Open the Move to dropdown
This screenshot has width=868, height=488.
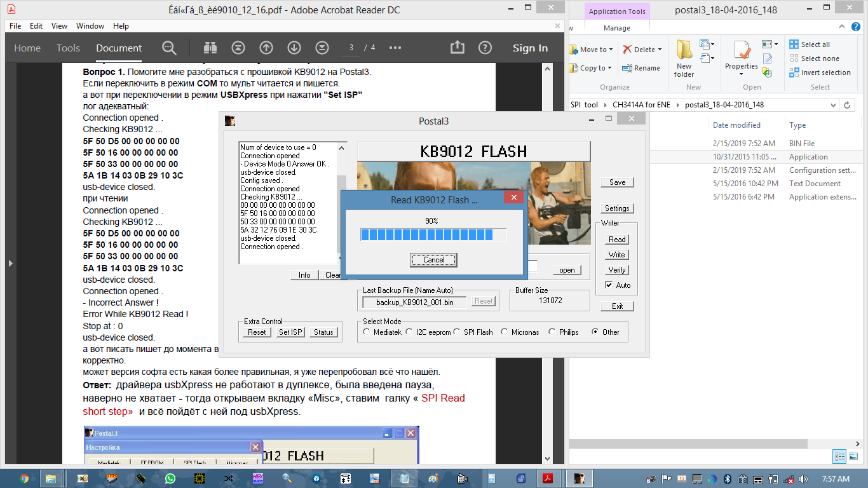click(611, 50)
